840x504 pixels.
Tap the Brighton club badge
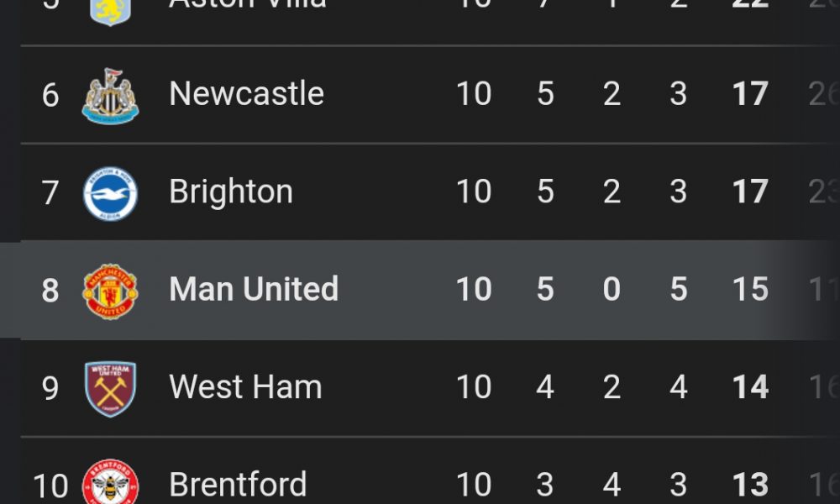110,193
